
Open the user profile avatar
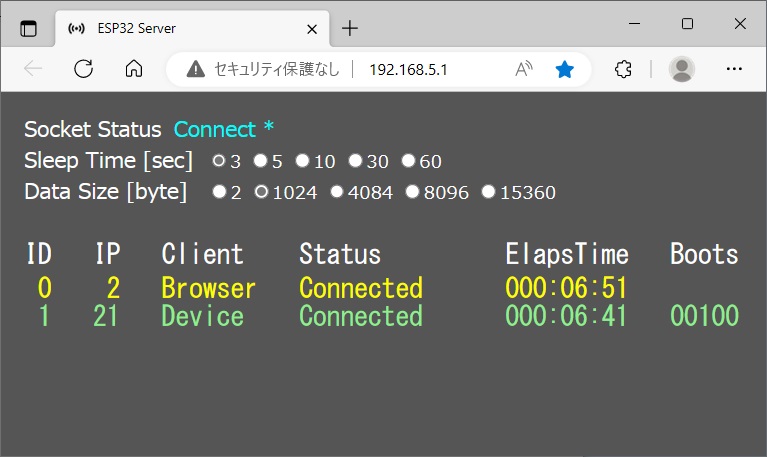681,69
